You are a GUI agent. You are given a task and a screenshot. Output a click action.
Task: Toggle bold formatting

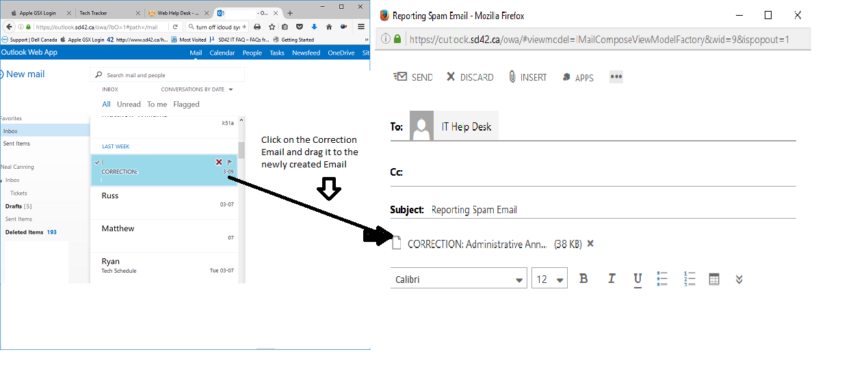coord(583,278)
